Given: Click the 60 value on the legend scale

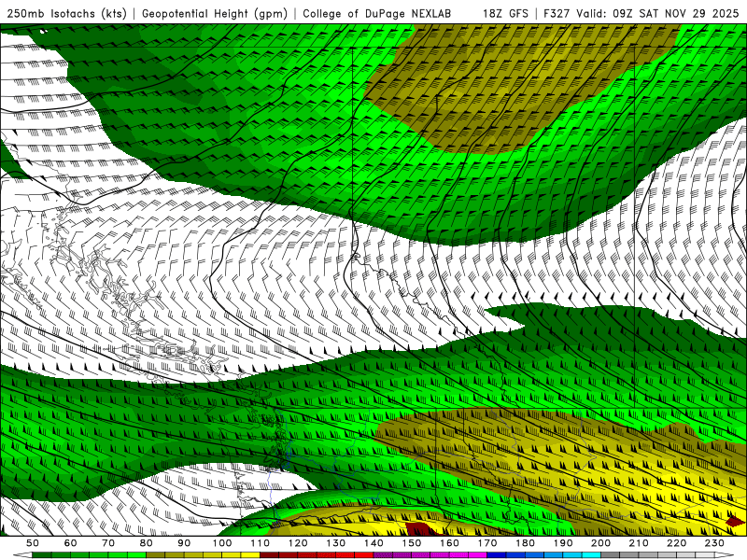Looking at the screenshot, I should 71,543.
